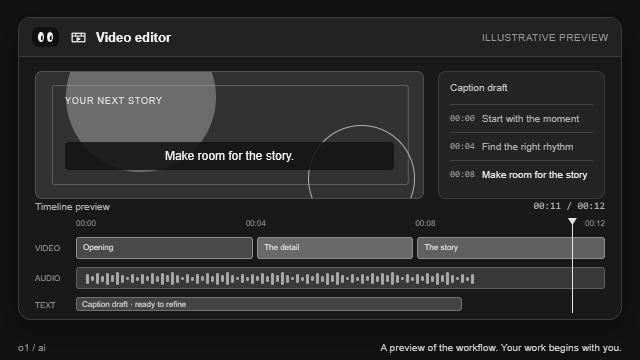The height and width of the screenshot is (360, 640).
Task: Click the ILLUSTRATIVE PREVIEW label
Action: click(x=545, y=38)
